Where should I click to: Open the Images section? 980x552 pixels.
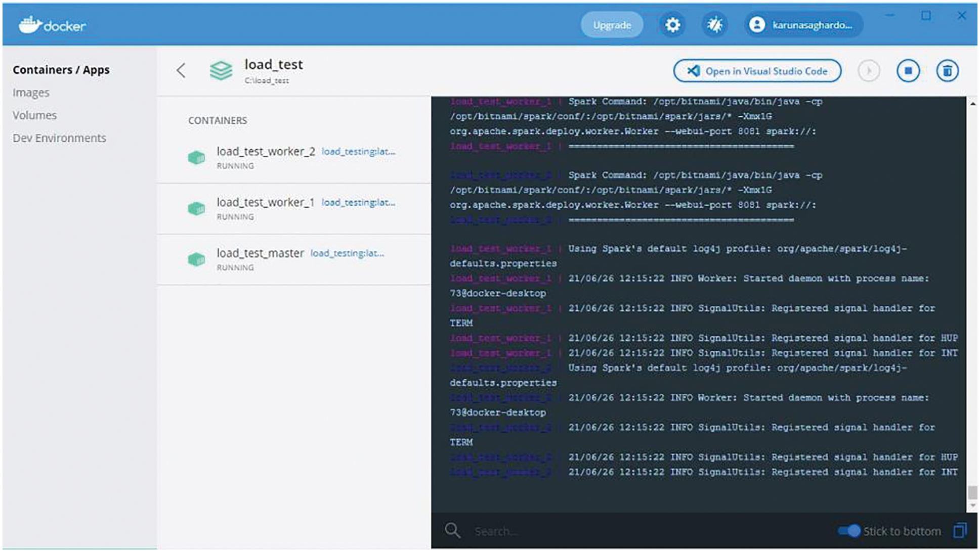[31, 93]
